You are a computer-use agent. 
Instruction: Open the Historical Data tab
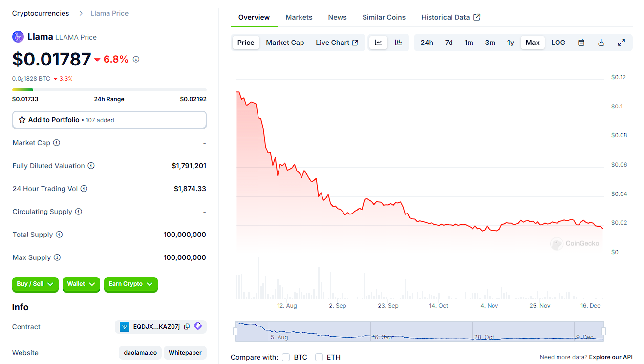[x=451, y=17]
